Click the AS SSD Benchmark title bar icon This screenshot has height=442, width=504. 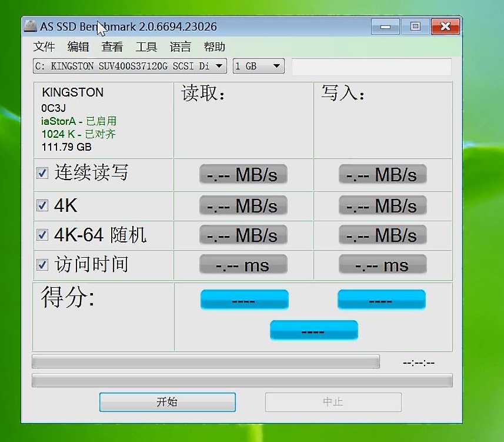pos(32,26)
